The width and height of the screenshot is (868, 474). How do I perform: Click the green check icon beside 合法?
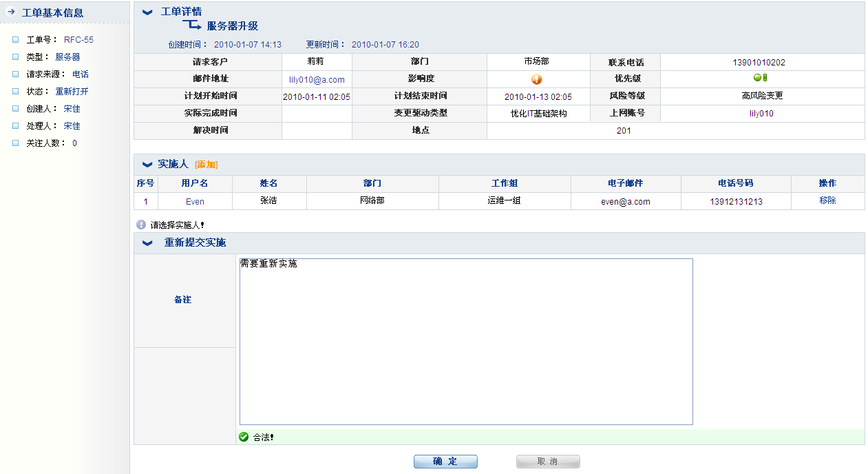tap(244, 437)
